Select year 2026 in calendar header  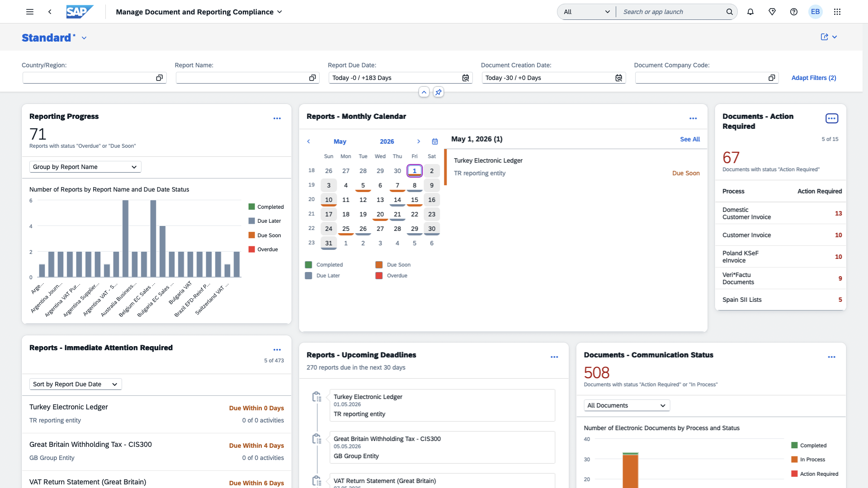(387, 141)
